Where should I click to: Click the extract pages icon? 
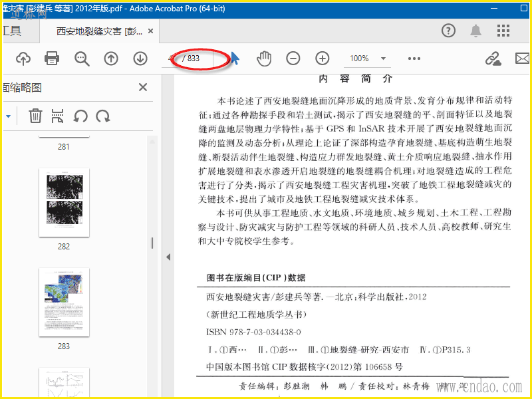click(57, 116)
